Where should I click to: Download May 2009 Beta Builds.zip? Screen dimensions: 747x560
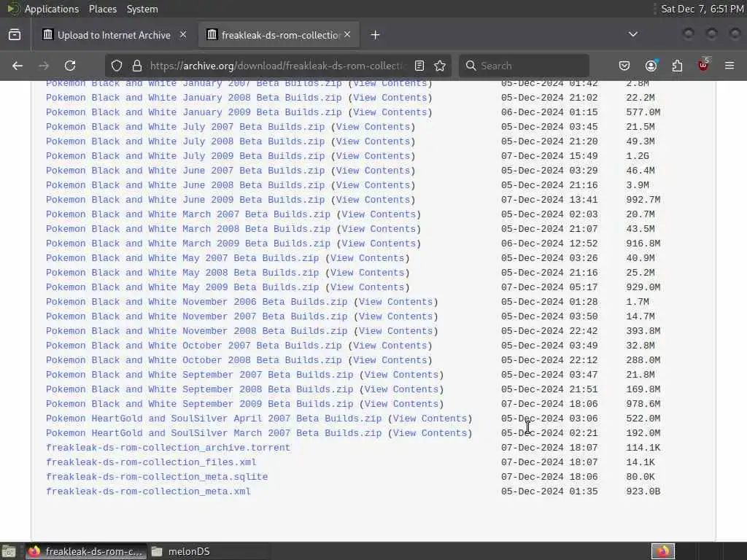[x=182, y=287]
